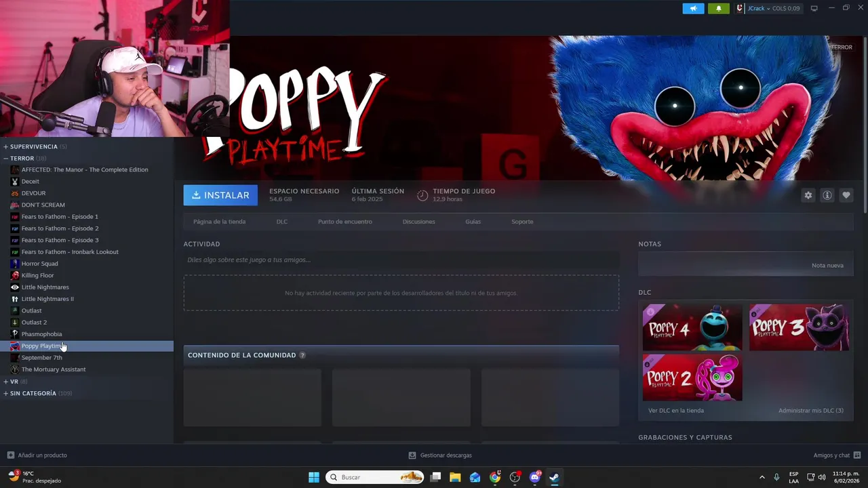Switch to Big Picture mode monitor icon
This screenshot has width=868, height=488.
click(x=814, y=8)
